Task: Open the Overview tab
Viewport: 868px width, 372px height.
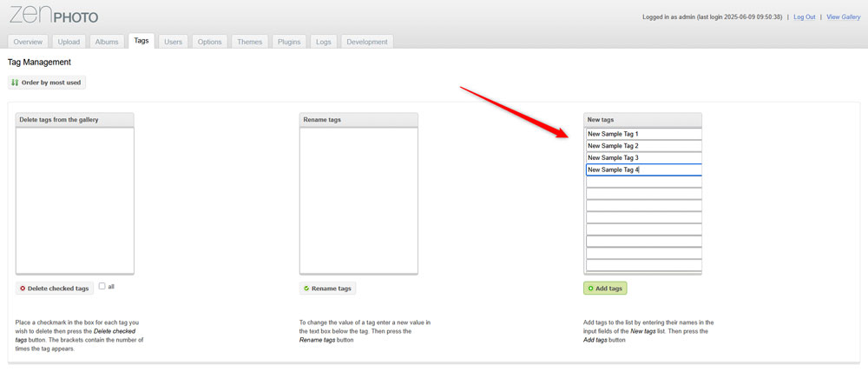Action: pyautogui.click(x=29, y=42)
